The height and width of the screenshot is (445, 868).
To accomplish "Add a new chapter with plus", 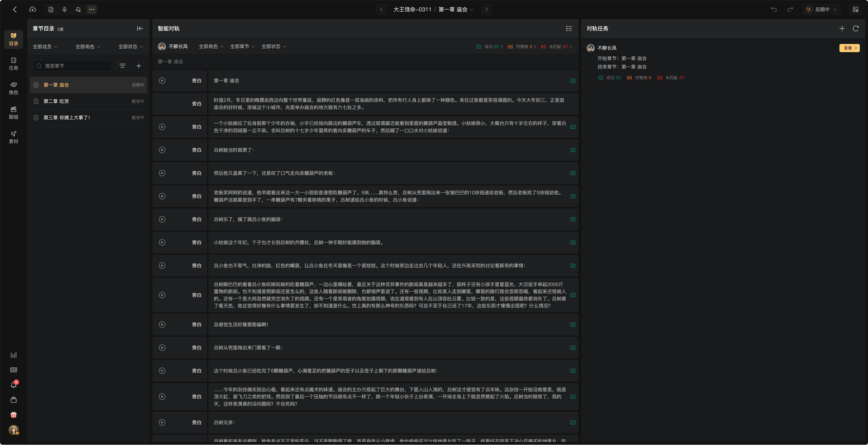I will tap(139, 66).
